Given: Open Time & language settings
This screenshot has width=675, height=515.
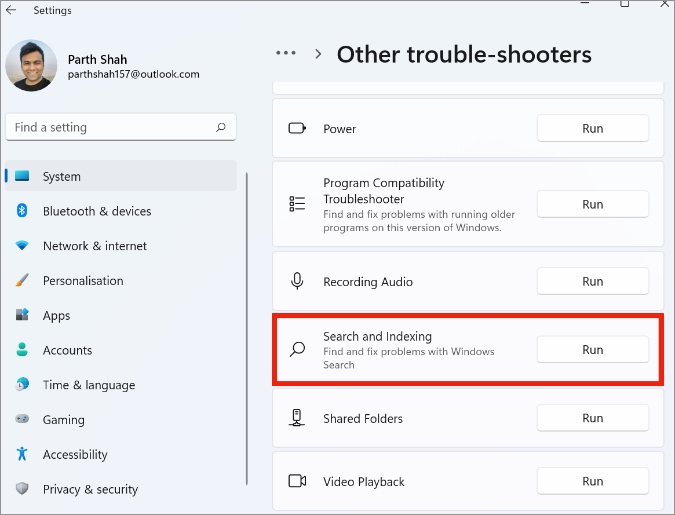Looking at the screenshot, I should click(x=121, y=385).
